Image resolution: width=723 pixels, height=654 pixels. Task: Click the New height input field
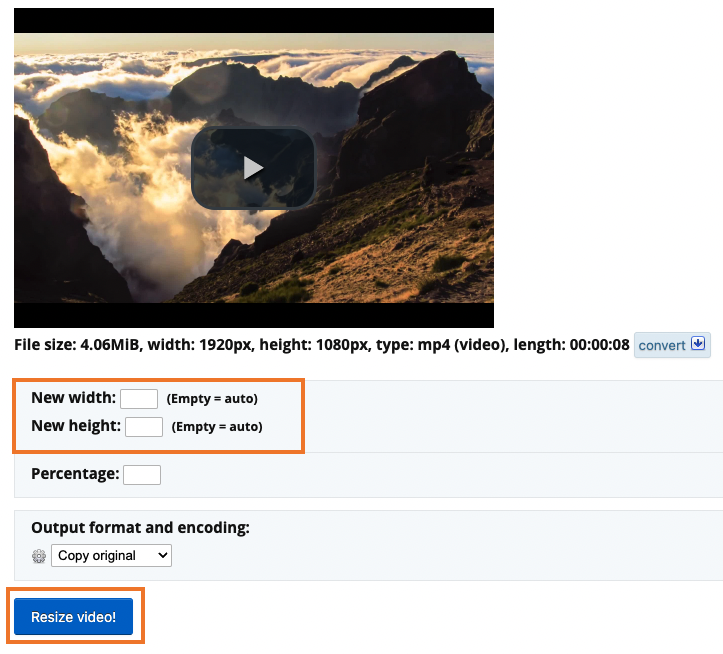[x=144, y=427]
